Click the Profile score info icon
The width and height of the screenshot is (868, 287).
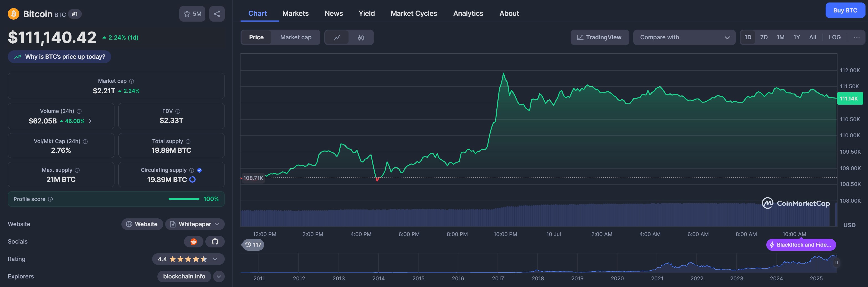coord(50,199)
